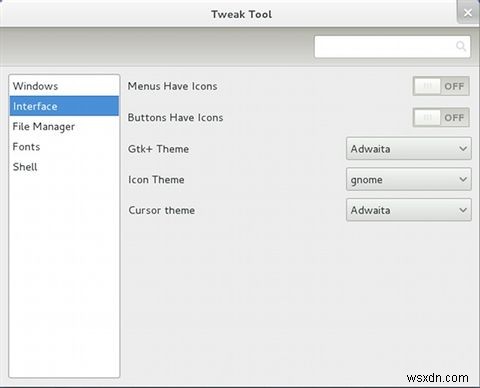Switch to the Shell category
This screenshot has width=480, height=388.
(x=64, y=167)
